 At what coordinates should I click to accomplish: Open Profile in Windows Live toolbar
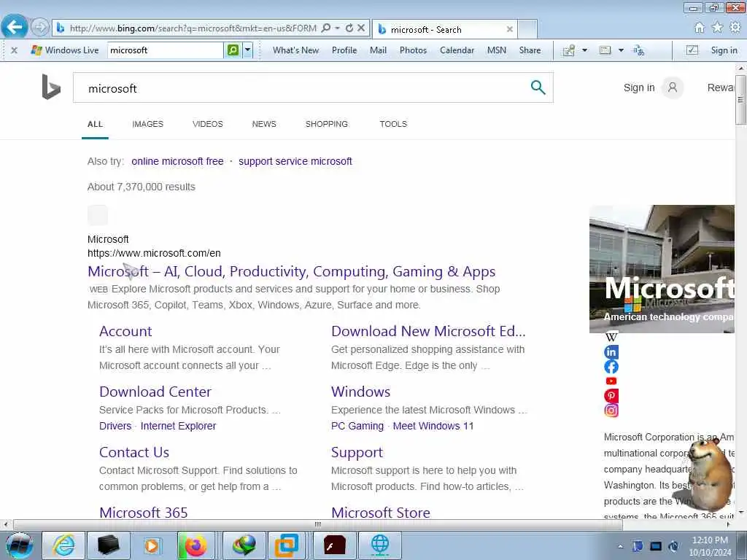(x=344, y=50)
